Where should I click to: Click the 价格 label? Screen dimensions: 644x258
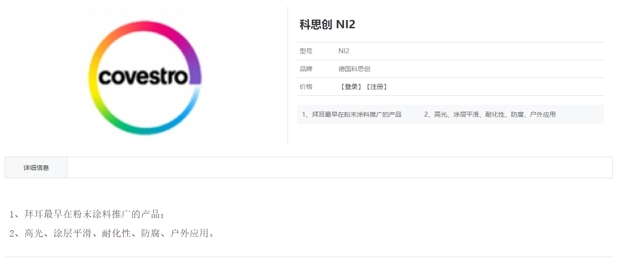pos(306,87)
